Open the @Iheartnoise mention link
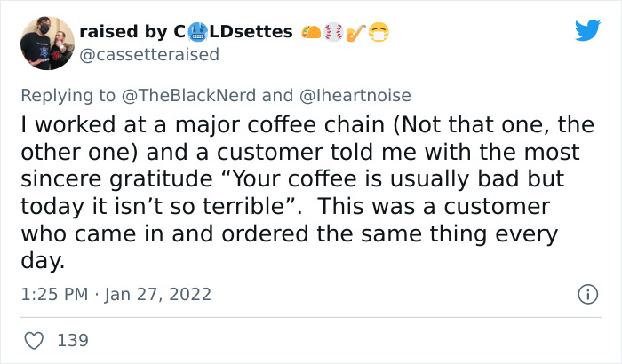Screen dimensions: 622x364 click(x=355, y=95)
